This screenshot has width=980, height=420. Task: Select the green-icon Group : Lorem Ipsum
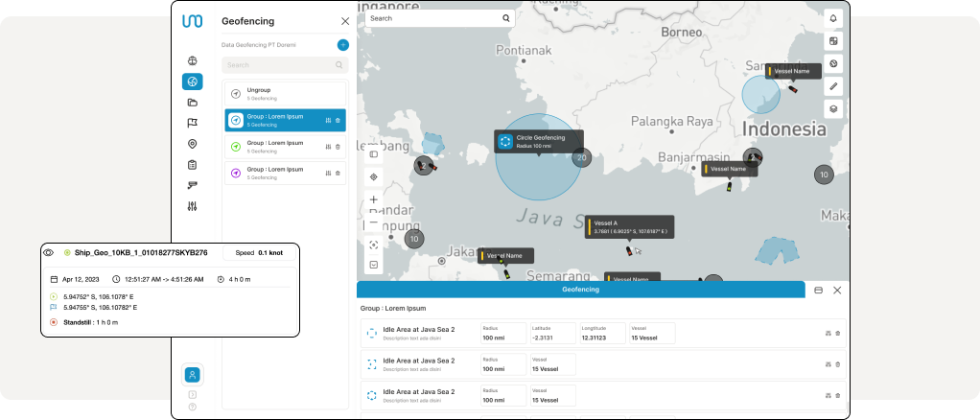285,147
